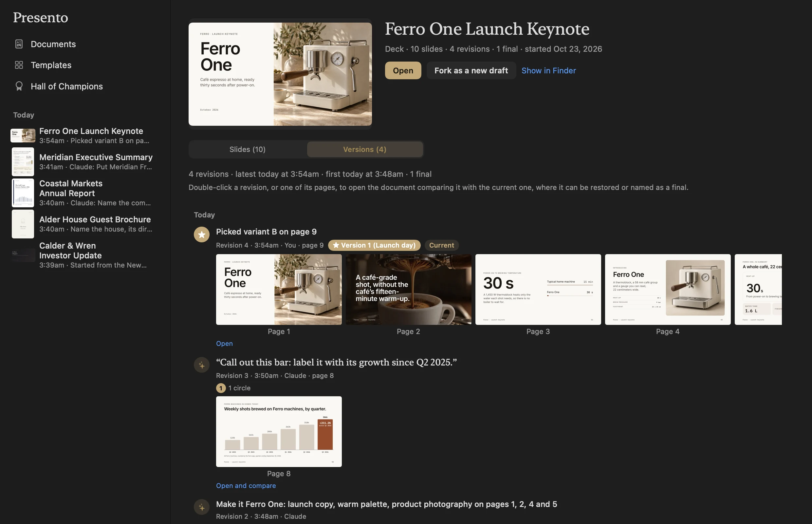The image size is (812, 524).
Task: Open the Documents section
Action: (x=53, y=44)
